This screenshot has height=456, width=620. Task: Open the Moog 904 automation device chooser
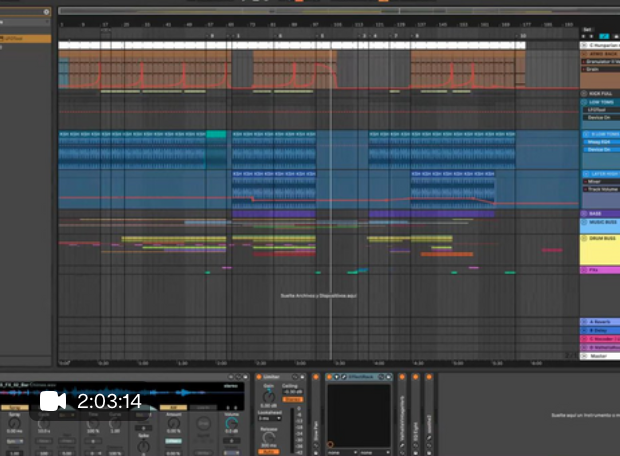[602, 142]
